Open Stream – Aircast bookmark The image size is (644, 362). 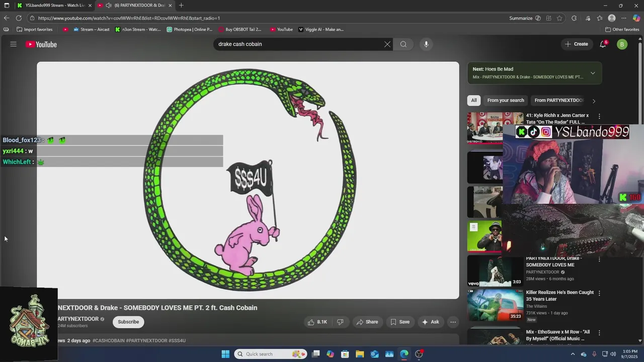91,30
